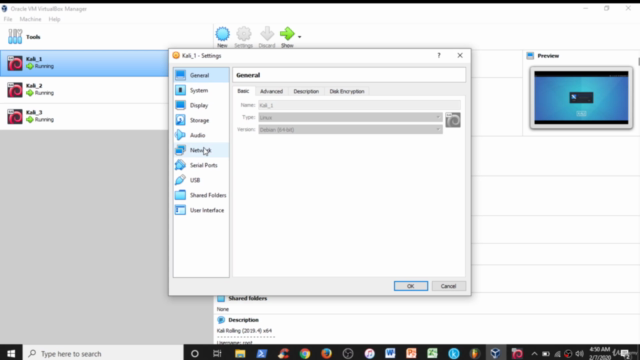640x360 pixels.
Task: Open File Explorer from the taskbar
Action: pyautogui.click(x=240, y=353)
